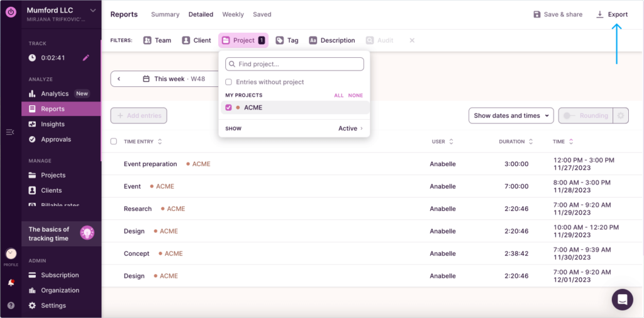Click the Export download button
Viewport: 644px width, 318px height.
click(612, 14)
